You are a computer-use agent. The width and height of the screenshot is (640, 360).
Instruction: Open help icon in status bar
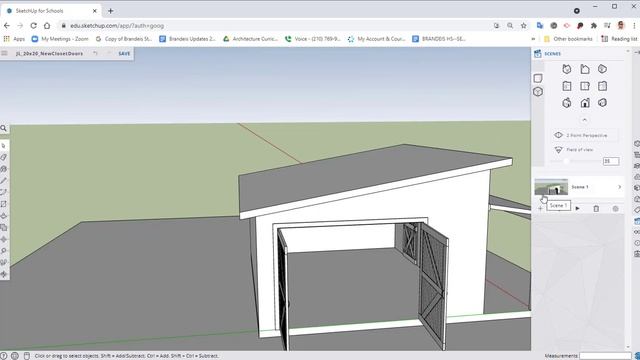point(4,356)
